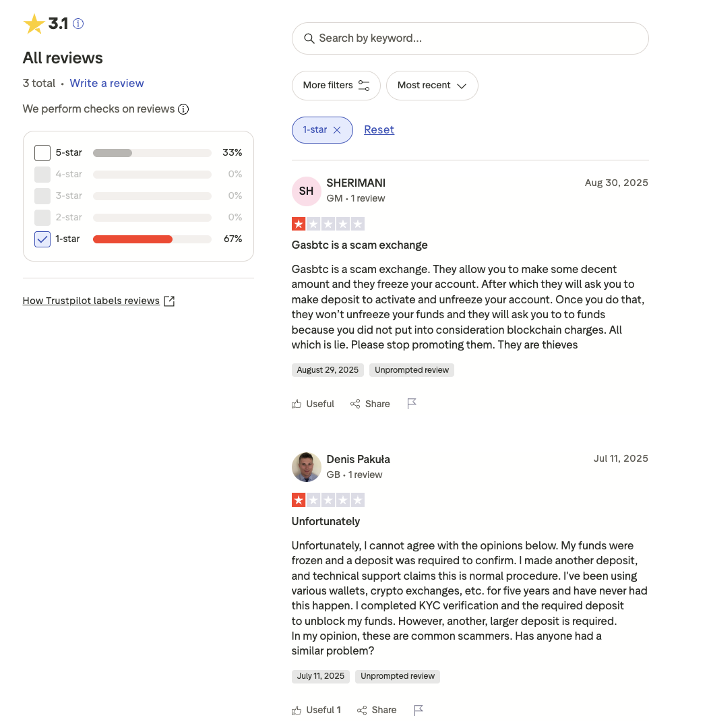Uncheck the 1-star filter checkbox
This screenshot has height=728, width=711.
(42, 239)
